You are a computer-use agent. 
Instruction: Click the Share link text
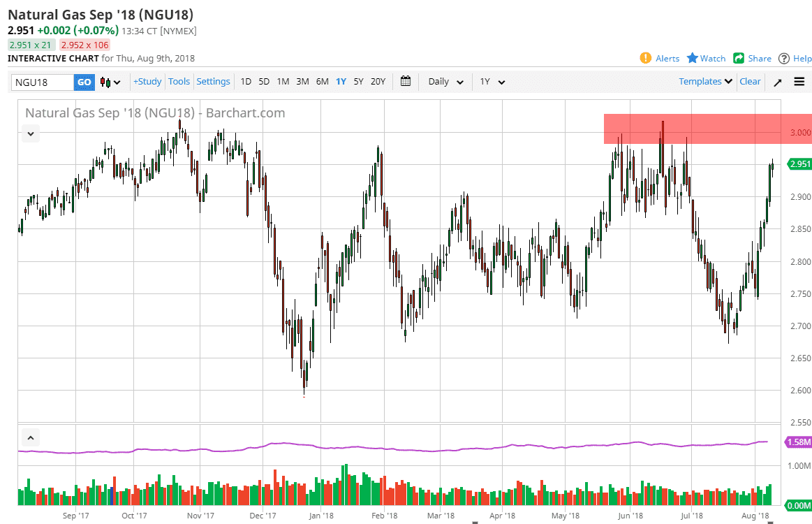click(x=760, y=59)
